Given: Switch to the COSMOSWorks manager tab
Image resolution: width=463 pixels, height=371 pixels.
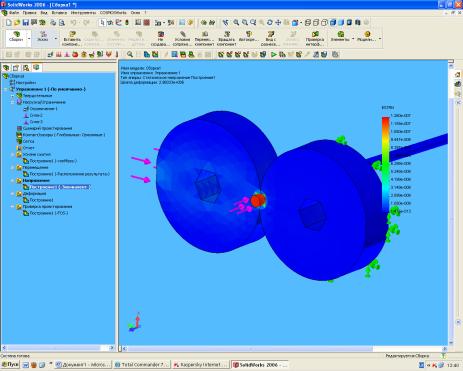Looking at the screenshot, I should click(36, 68).
